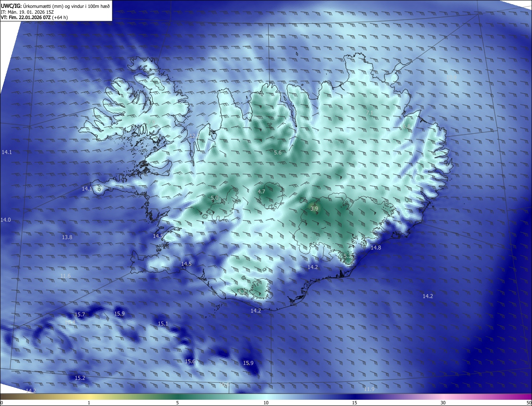Click the 14.1 value beside Snæfellsnes peninsula
Viewport: 532px width, 406px height.
tap(87, 189)
